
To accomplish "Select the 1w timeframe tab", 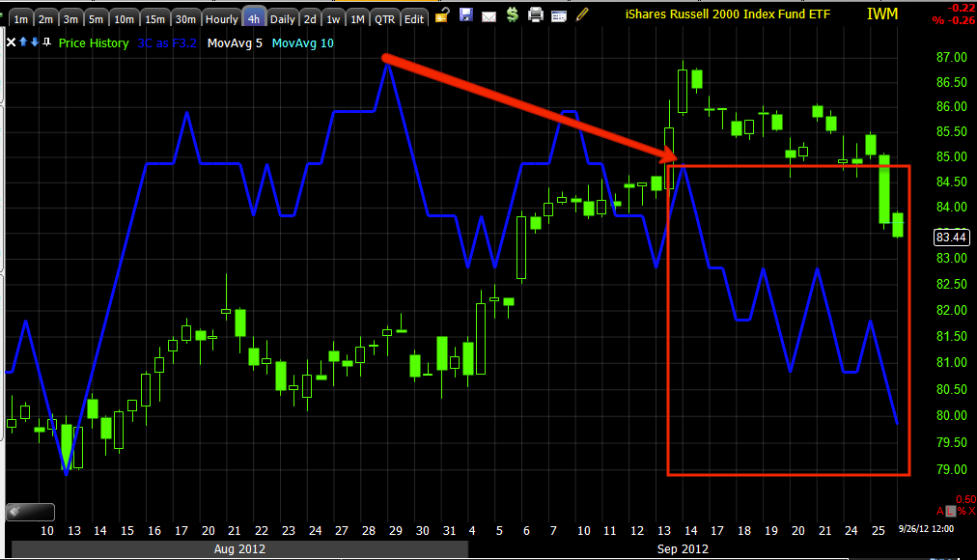I will point(333,19).
